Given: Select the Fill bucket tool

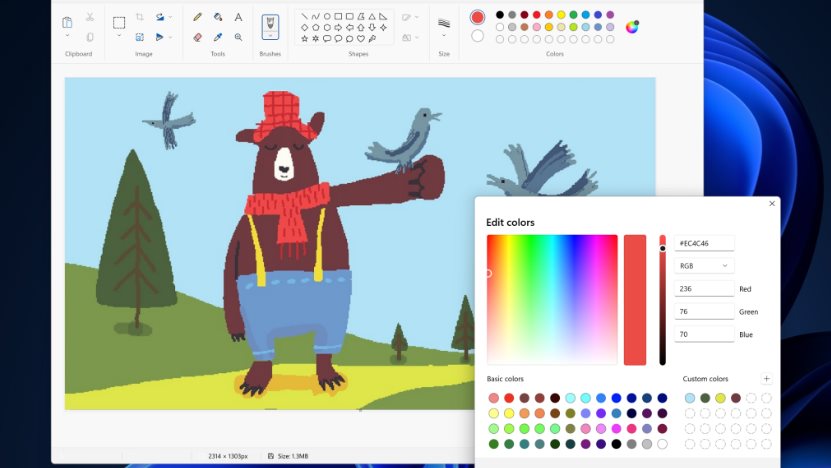Looking at the screenshot, I should [218, 17].
